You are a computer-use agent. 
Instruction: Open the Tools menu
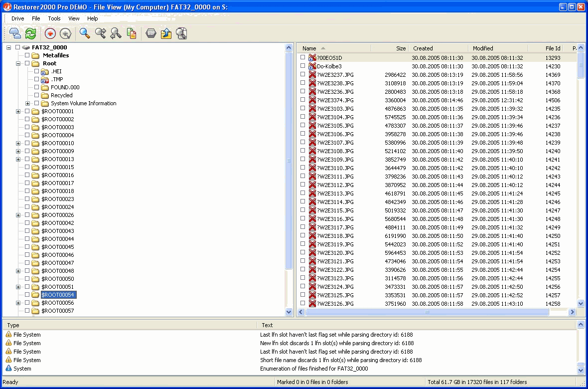(x=54, y=18)
